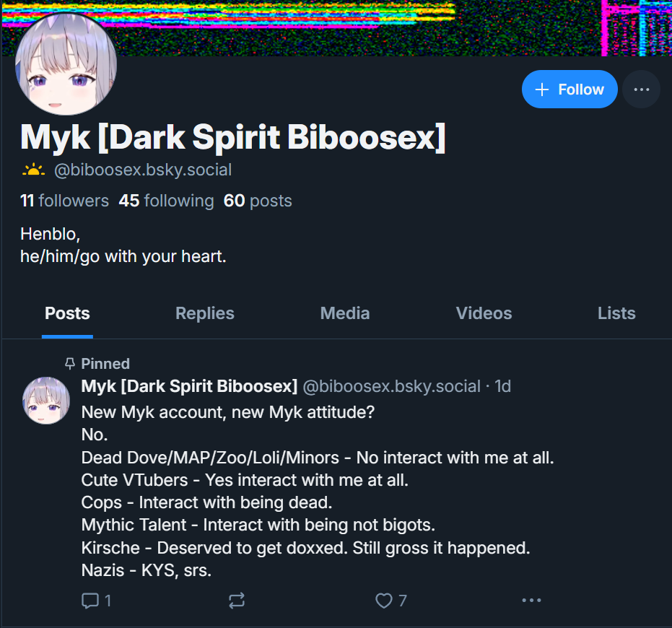
Task: Open the pinned post's three-dot options menu
Action: [x=531, y=600]
